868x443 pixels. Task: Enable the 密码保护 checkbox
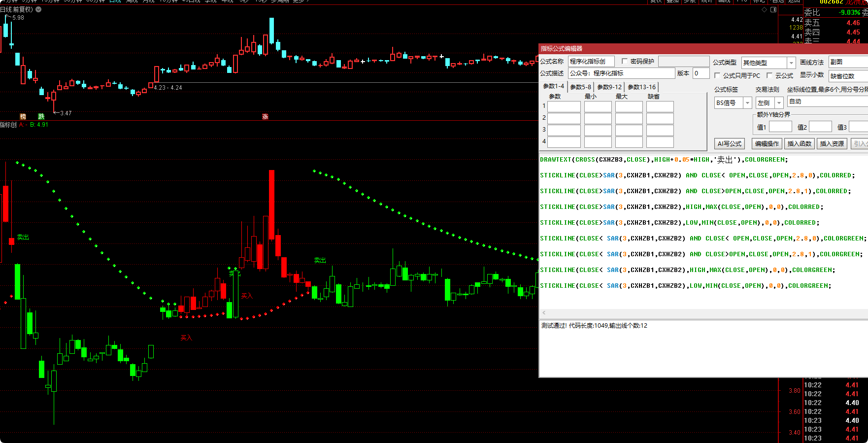(625, 62)
